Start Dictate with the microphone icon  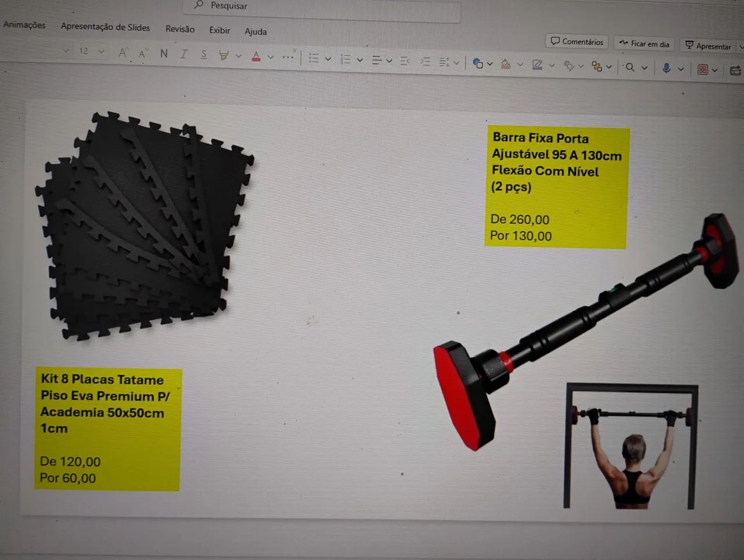coord(667,69)
